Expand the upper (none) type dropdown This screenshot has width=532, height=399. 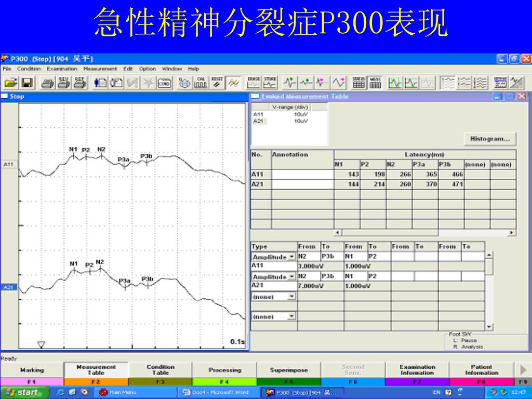tap(292, 297)
